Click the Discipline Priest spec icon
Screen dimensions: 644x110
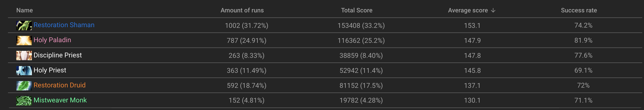point(24,55)
